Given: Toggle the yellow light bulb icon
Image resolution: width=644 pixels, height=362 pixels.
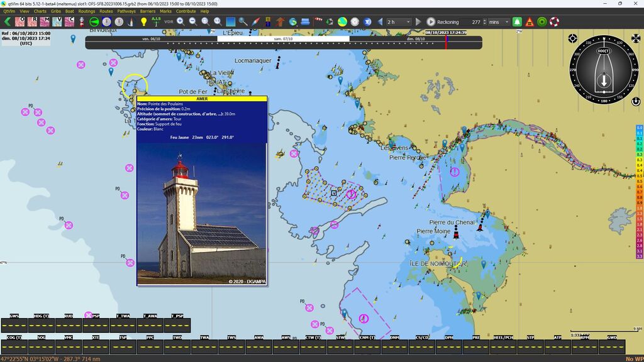Looking at the screenshot, I should (144, 22).
